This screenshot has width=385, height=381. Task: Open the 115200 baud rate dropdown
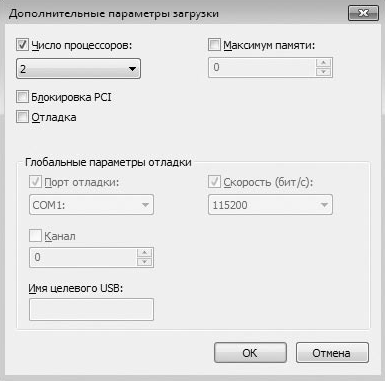270,204
